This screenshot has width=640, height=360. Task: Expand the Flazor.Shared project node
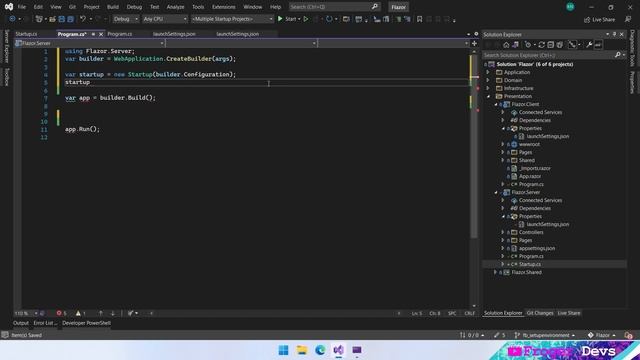(x=496, y=272)
